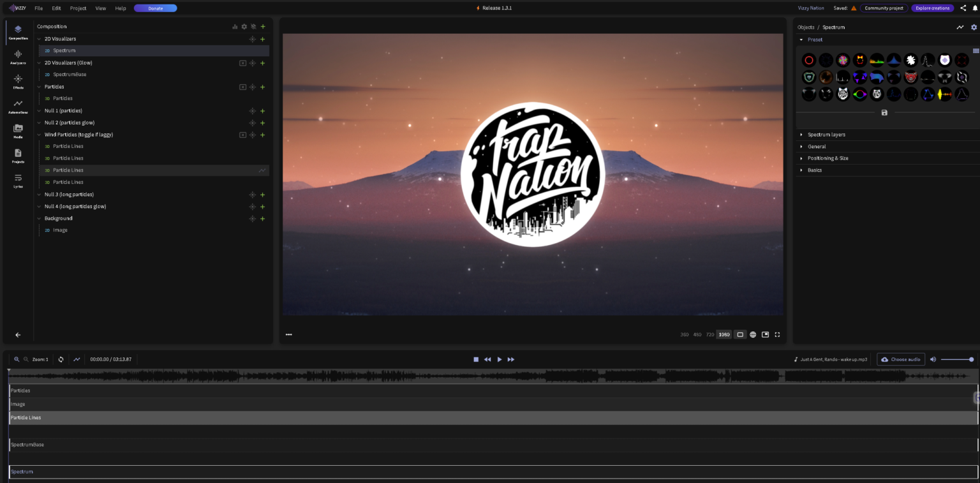
Task: Toggle visibility of Wind Particles group
Action: coord(242,135)
